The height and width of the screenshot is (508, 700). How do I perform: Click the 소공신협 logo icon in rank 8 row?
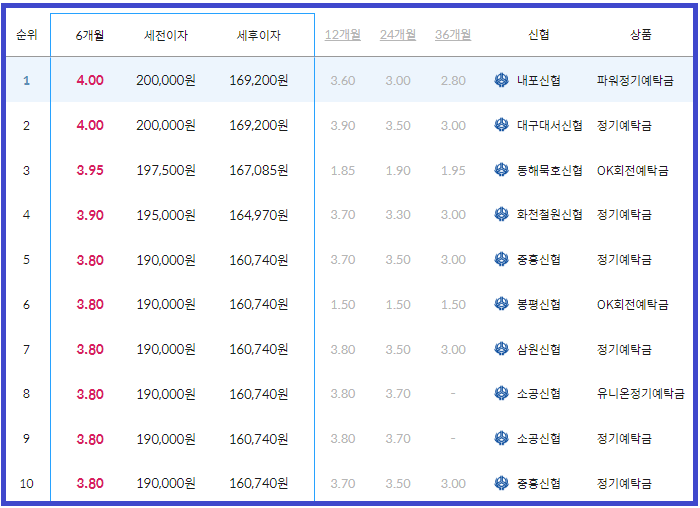(x=501, y=393)
